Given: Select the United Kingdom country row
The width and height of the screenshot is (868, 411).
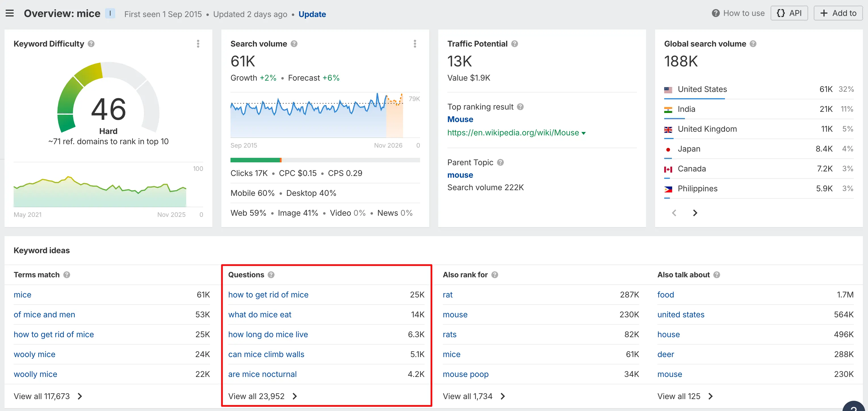Looking at the screenshot, I should 759,129.
